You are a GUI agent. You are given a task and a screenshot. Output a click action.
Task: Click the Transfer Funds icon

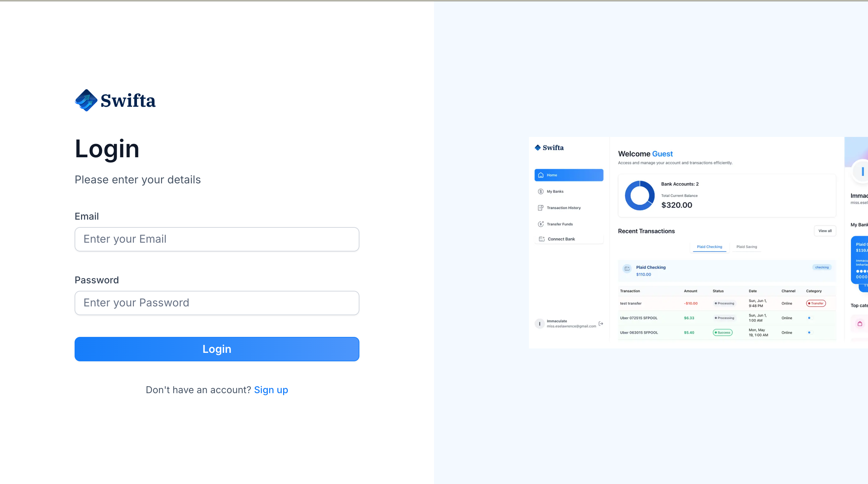point(541,224)
